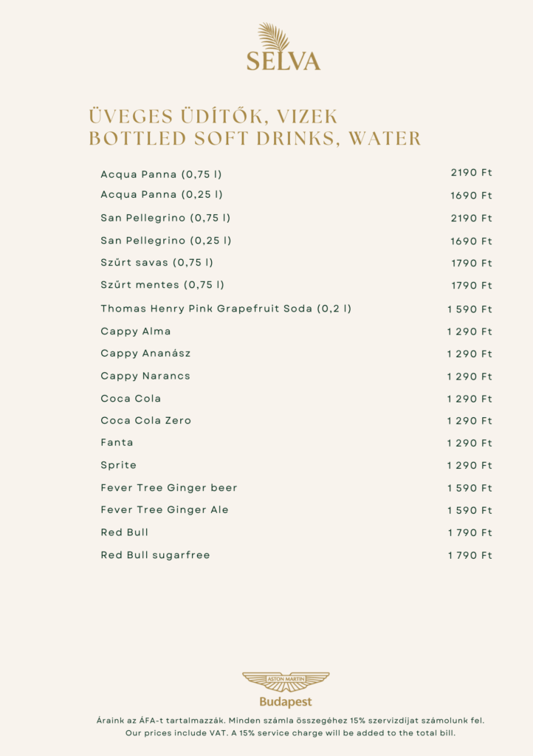Image resolution: width=533 pixels, height=756 pixels.
Task: Click San Pellegrino (0,25 l) entry
Action: 166,241
